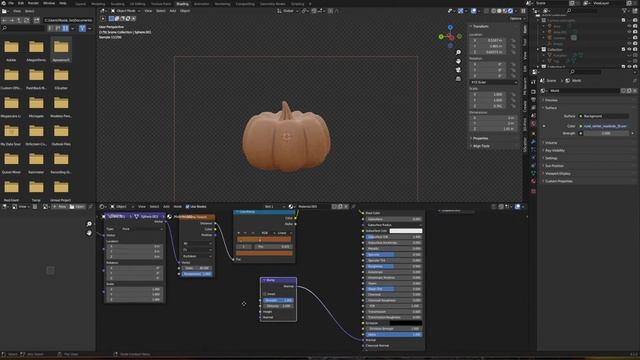Expand the Viewport Display panel

pyautogui.click(x=558, y=173)
